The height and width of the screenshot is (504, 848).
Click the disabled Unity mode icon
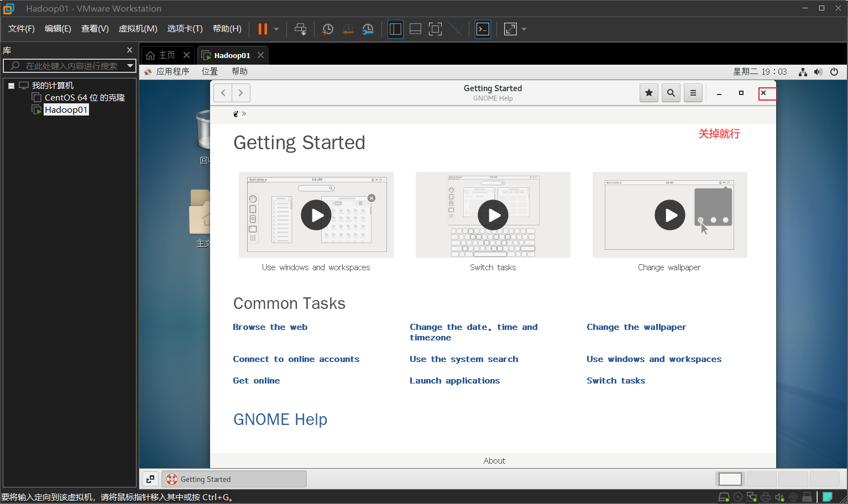click(455, 29)
